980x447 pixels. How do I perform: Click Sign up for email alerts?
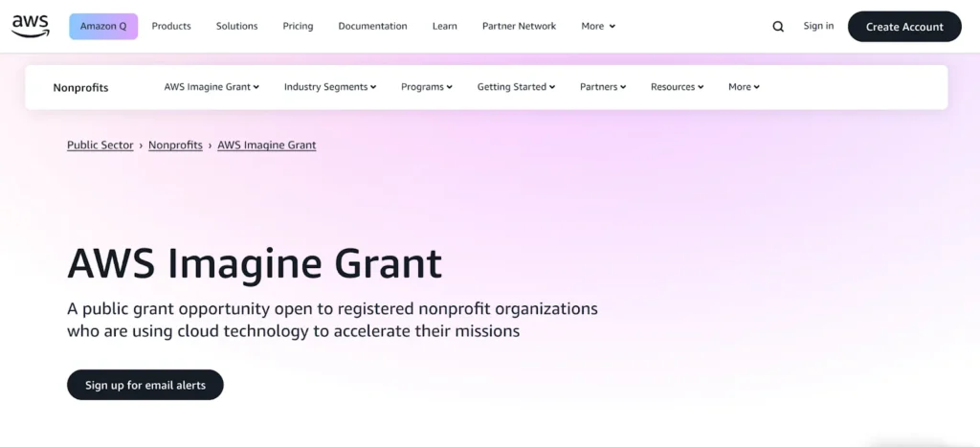pos(145,385)
